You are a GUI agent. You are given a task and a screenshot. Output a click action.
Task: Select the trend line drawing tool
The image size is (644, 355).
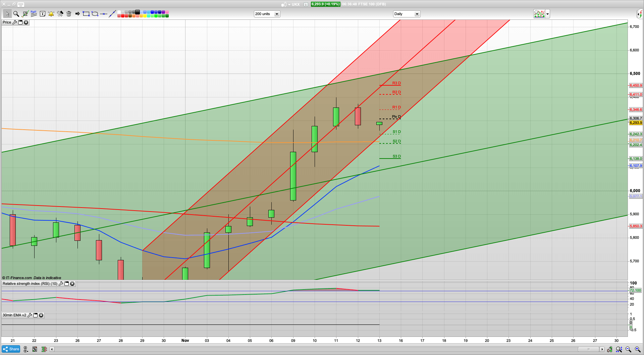click(113, 14)
